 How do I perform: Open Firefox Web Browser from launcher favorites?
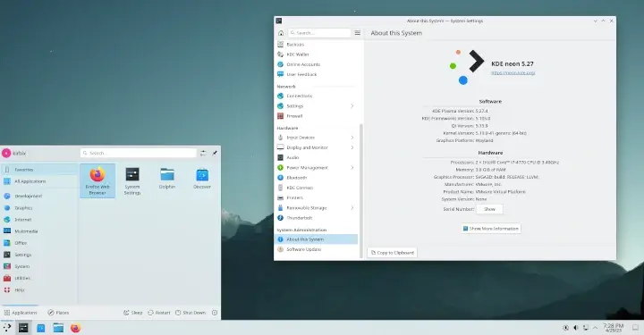[x=97, y=180]
